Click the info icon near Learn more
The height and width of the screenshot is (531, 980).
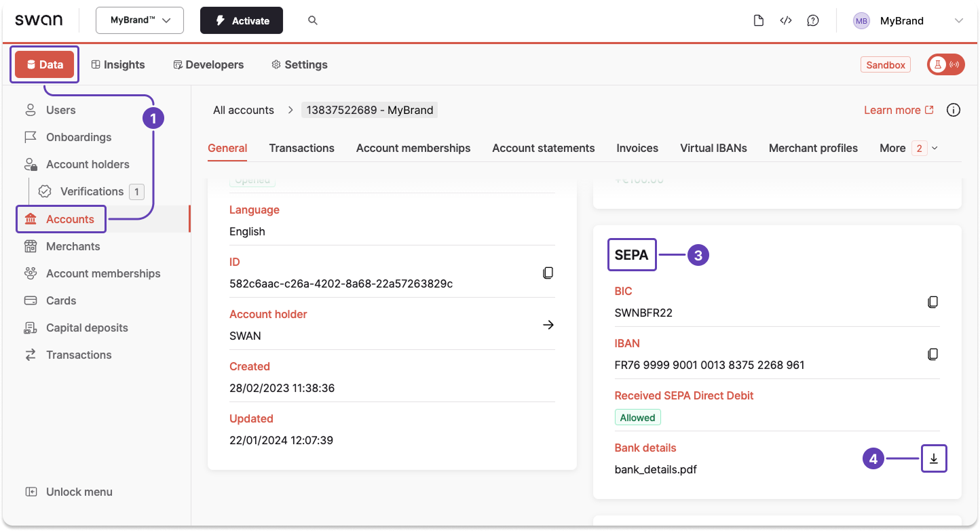pyautogui.click(x=954, y=109)
